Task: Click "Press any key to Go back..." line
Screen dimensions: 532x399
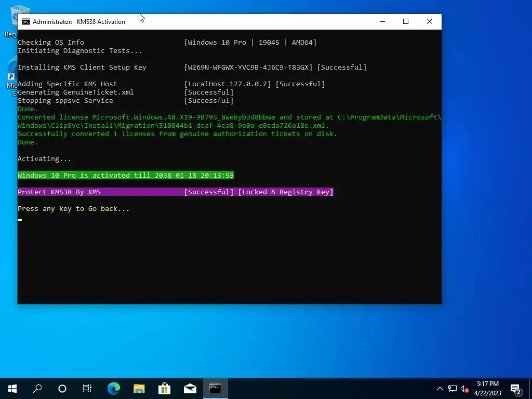Action: pyautogui.click(x=73, y=209)
